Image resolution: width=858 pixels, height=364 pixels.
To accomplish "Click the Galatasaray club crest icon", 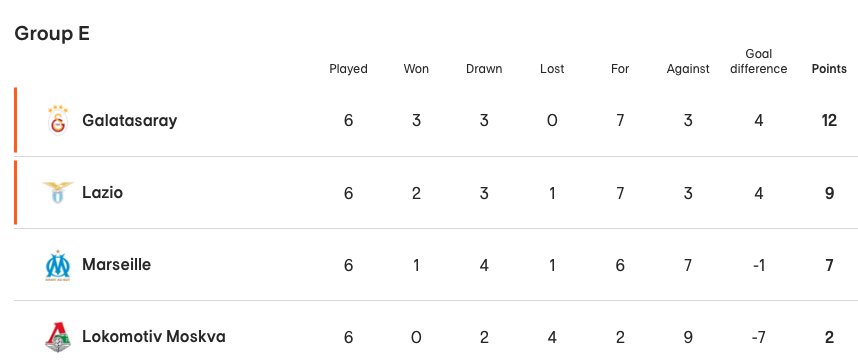I will coord(58,120).
